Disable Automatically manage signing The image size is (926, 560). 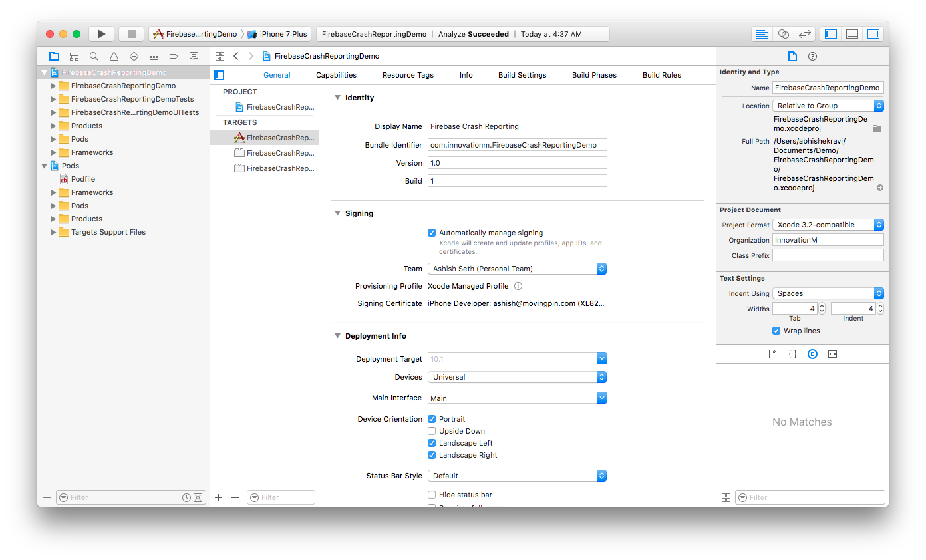tap(432, 233)
